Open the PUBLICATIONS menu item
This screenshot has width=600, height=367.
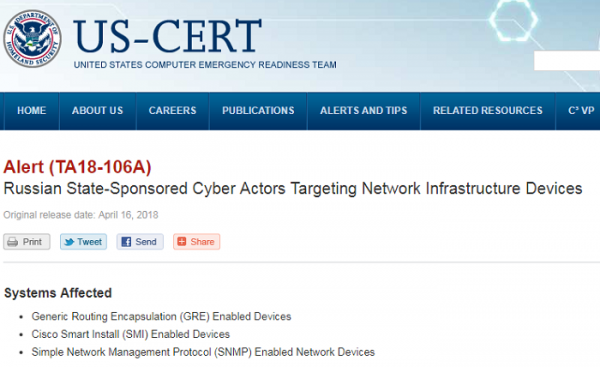pyautogui.click(x=258, y=111)
